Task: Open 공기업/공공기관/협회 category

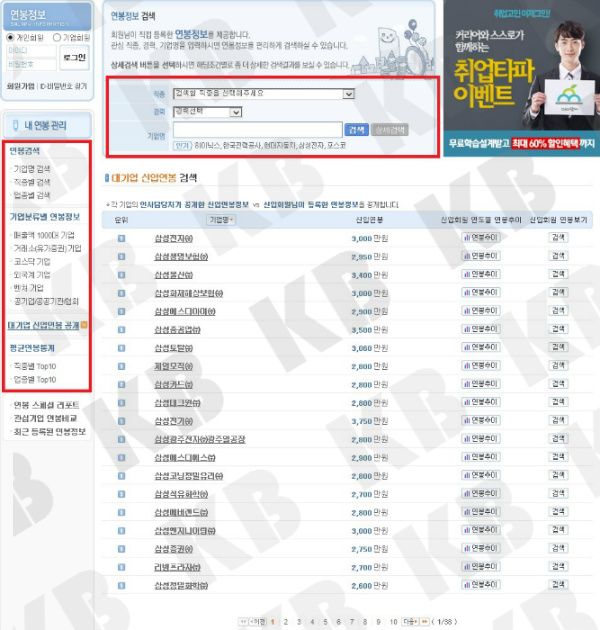Action: [x=46, y=301]
